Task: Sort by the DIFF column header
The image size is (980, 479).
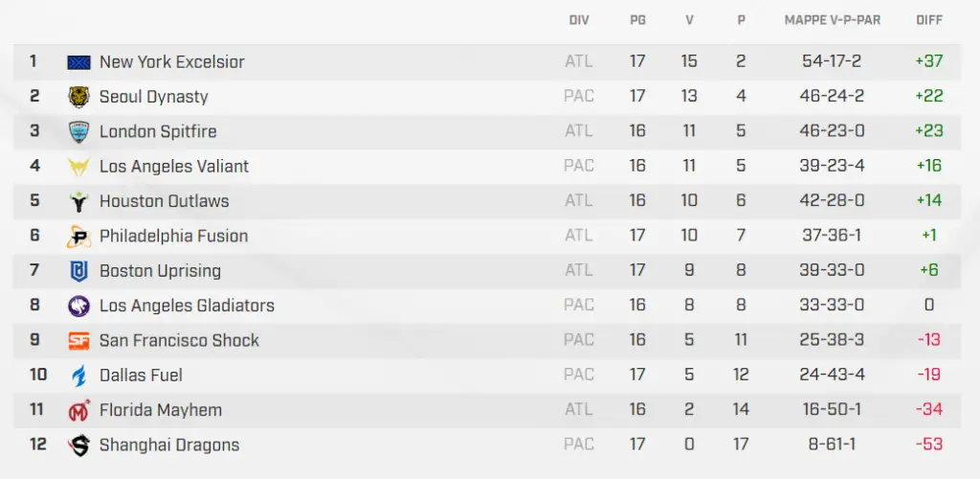Action: click(x=928, y=21)
